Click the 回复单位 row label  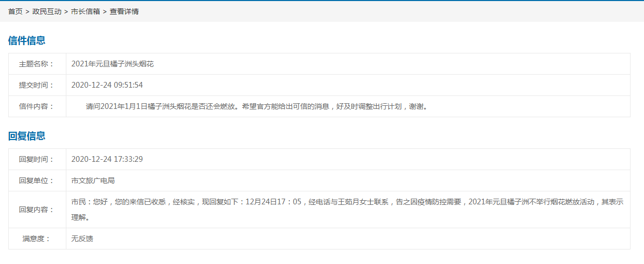tap(36, 180)
